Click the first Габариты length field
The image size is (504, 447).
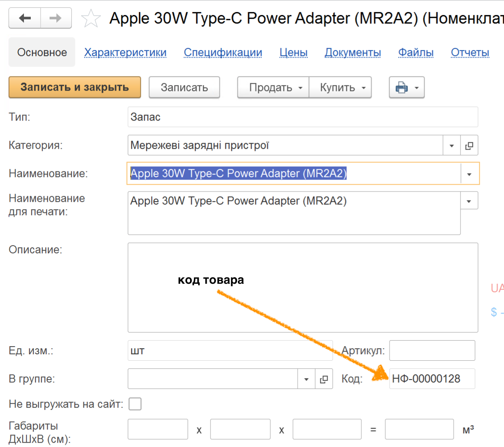click(x=158, y=429)
